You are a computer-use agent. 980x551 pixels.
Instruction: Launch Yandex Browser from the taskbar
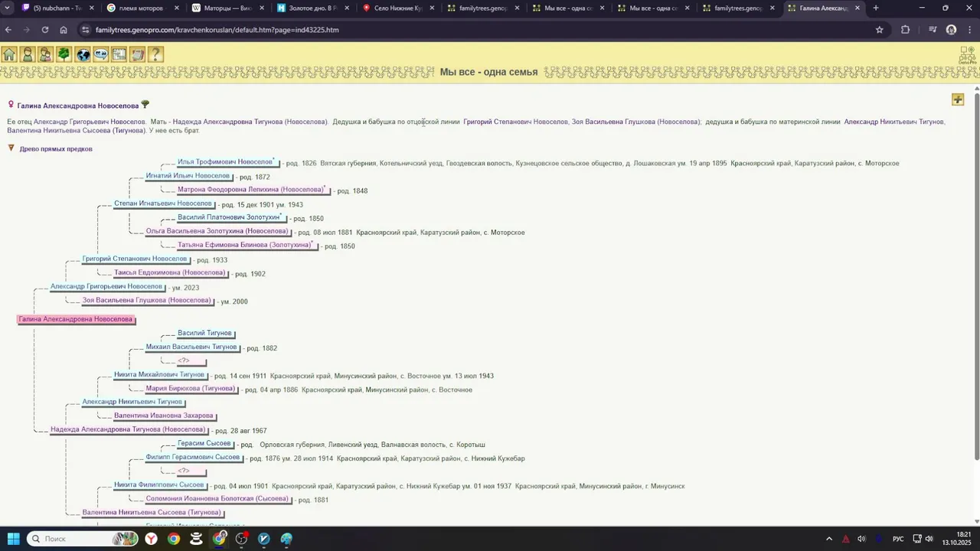(152, 539)
